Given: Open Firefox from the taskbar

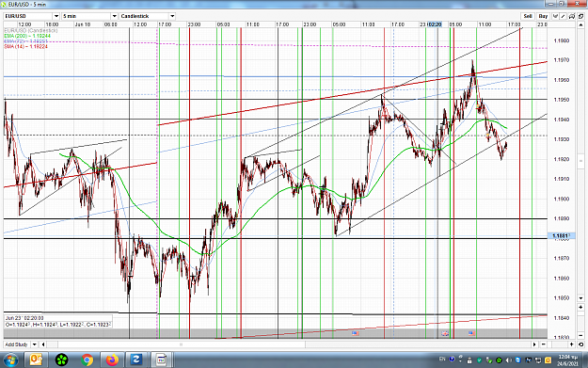Looking at the screenshot, I should click(x=112, y=360).
